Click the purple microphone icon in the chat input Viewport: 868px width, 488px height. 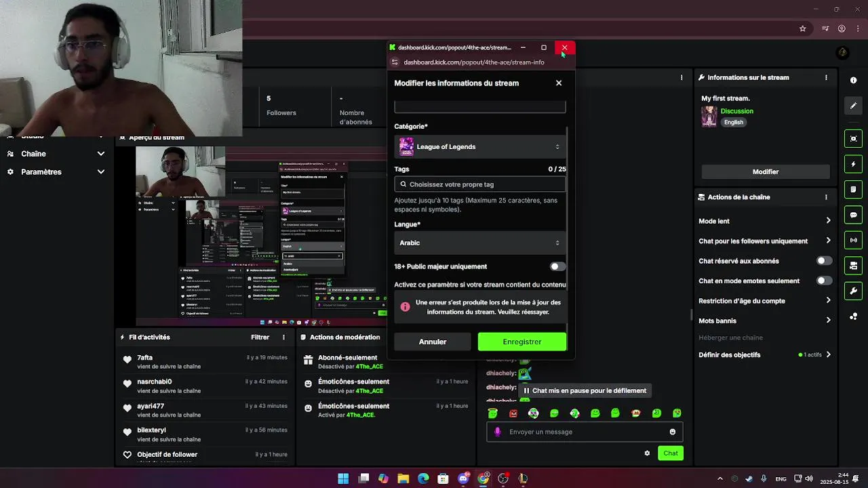(497, 432)
